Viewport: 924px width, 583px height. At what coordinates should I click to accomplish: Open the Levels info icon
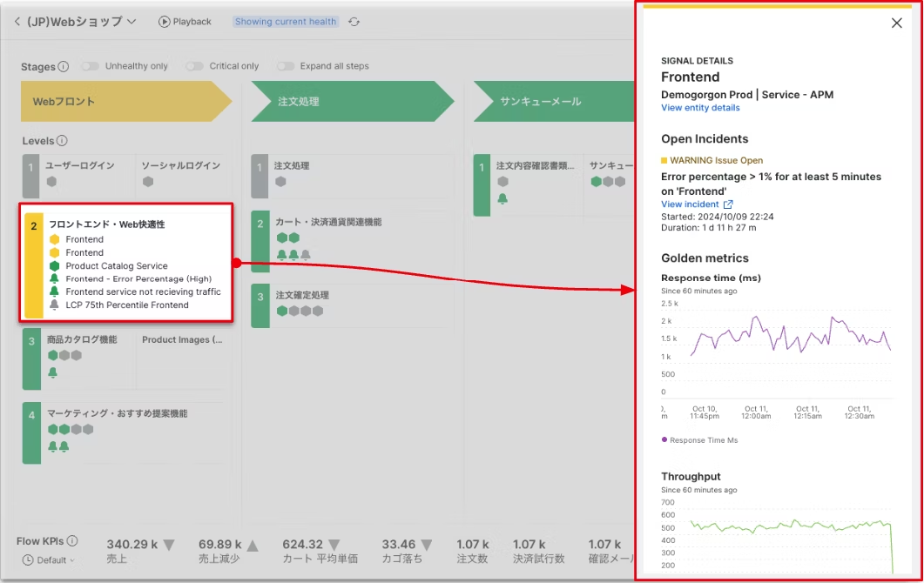tap(62, 141)
